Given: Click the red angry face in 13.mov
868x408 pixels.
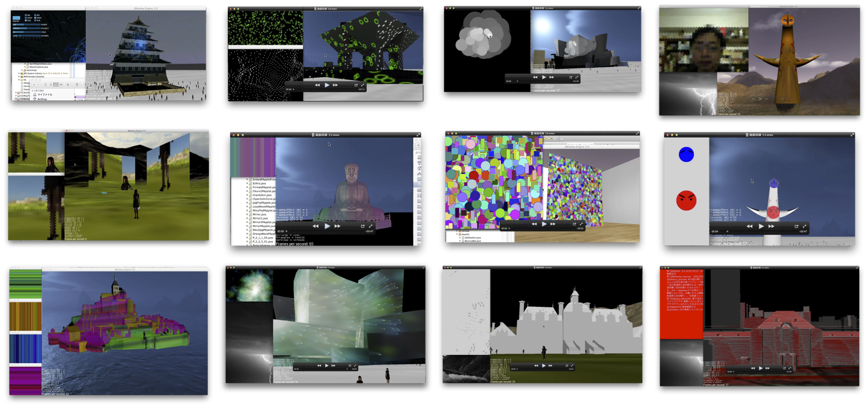Looking at the screenshot, I should (x=686, y=200).
